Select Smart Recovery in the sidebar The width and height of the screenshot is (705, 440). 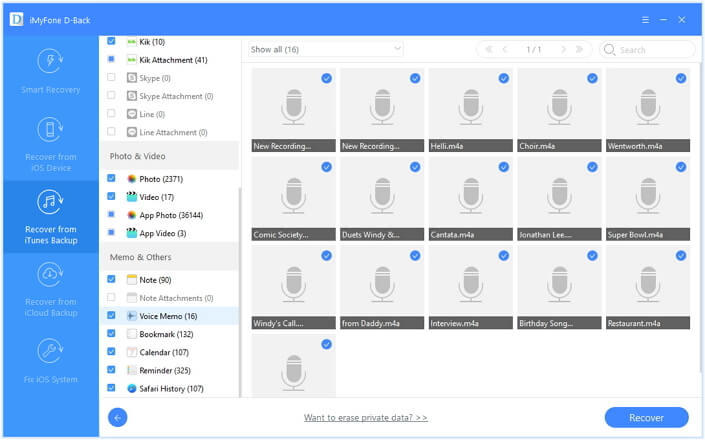[x=50, y=73]
